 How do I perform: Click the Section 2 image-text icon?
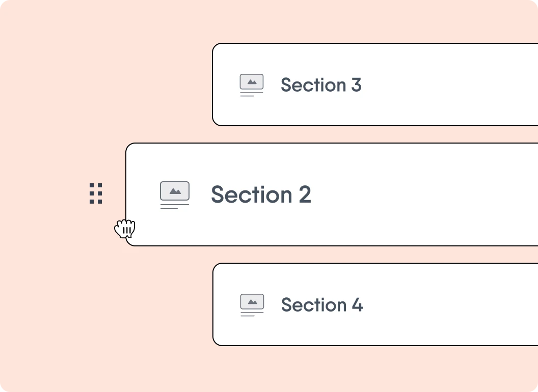175,195
